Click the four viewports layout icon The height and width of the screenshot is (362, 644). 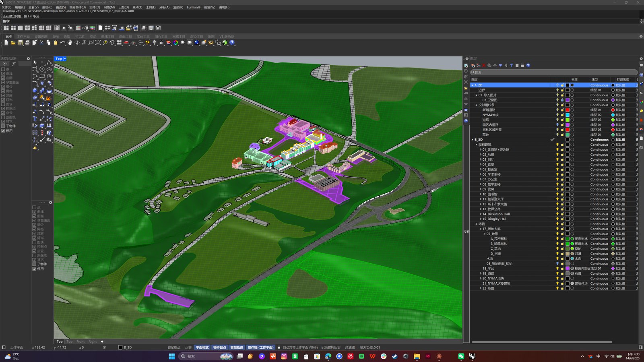[119, 43]
